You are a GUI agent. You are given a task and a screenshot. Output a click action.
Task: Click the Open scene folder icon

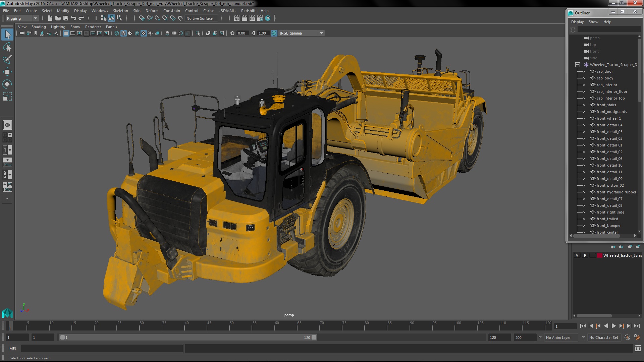pos(58,18)
